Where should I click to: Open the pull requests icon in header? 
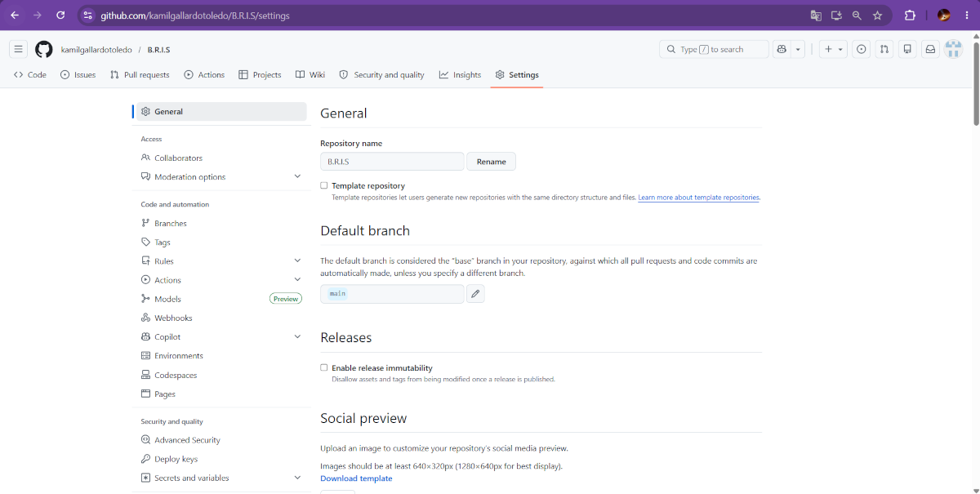884,50
